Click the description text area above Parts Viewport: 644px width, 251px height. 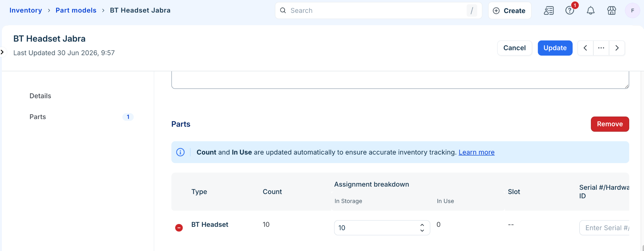[x=400, y=80]
